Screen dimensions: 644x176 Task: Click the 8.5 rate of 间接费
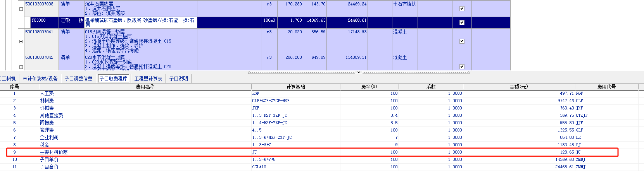pos(369,123)
